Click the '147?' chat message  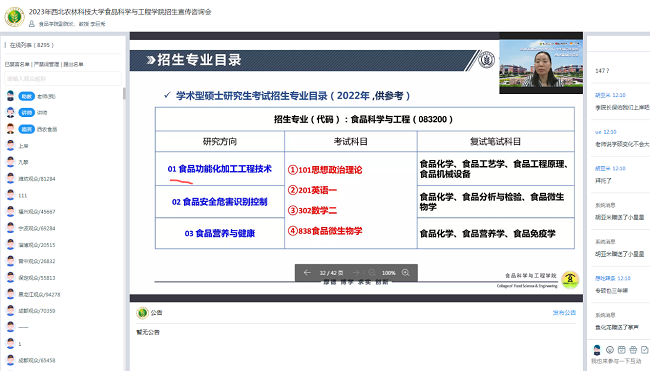602,71
